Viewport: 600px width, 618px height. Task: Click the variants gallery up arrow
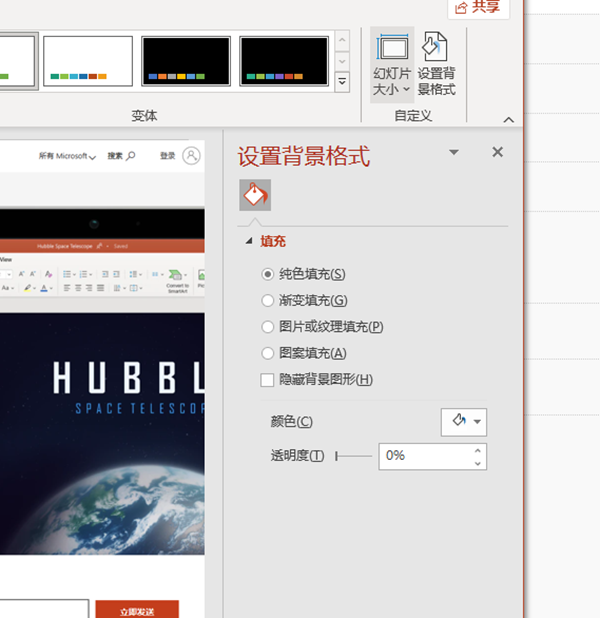pos(342,40)
